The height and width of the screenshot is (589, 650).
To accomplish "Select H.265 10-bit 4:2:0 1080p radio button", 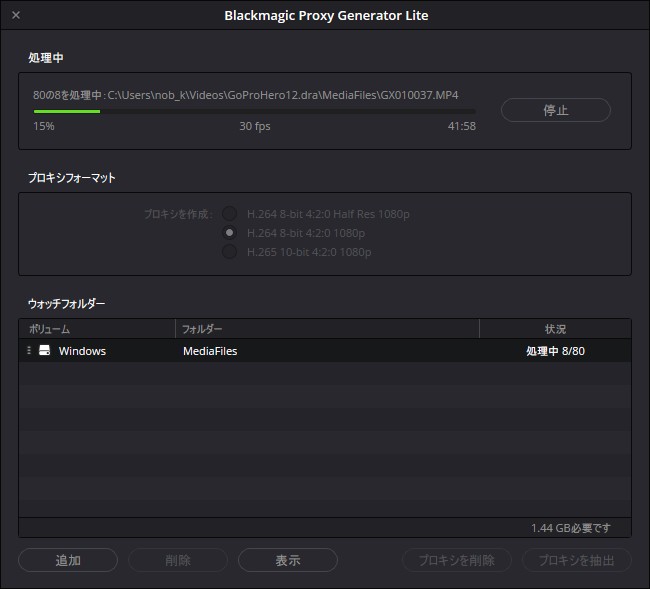I will 229,252.
